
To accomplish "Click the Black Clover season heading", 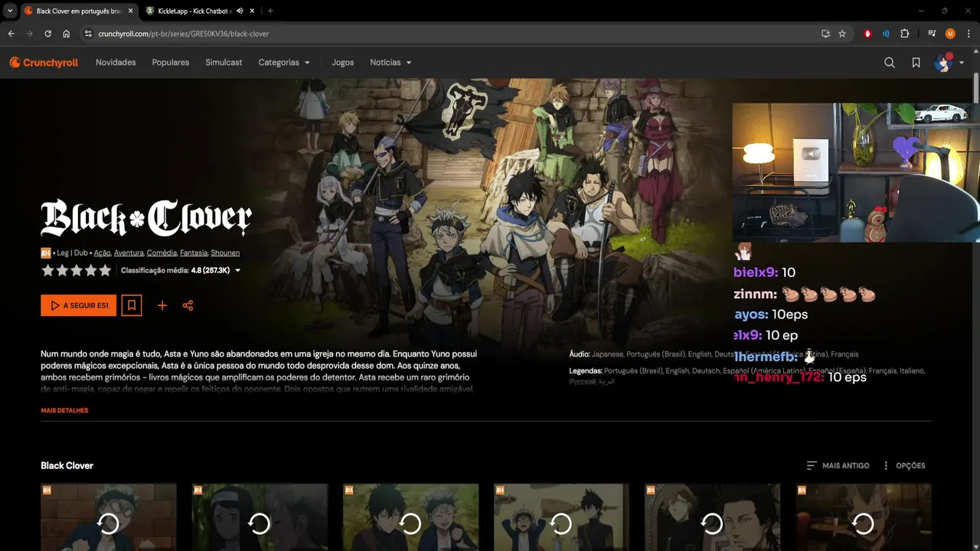I will pos(67,465).
